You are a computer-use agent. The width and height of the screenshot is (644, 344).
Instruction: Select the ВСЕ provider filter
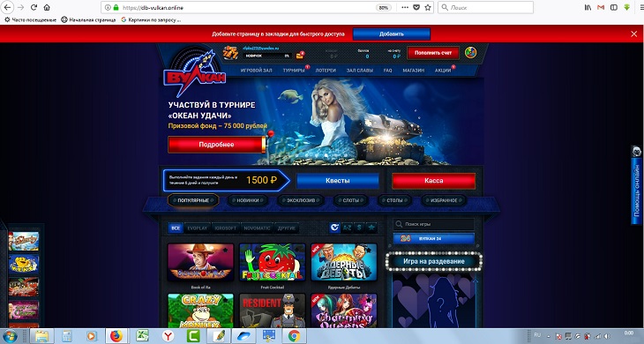tap(176, 228)
